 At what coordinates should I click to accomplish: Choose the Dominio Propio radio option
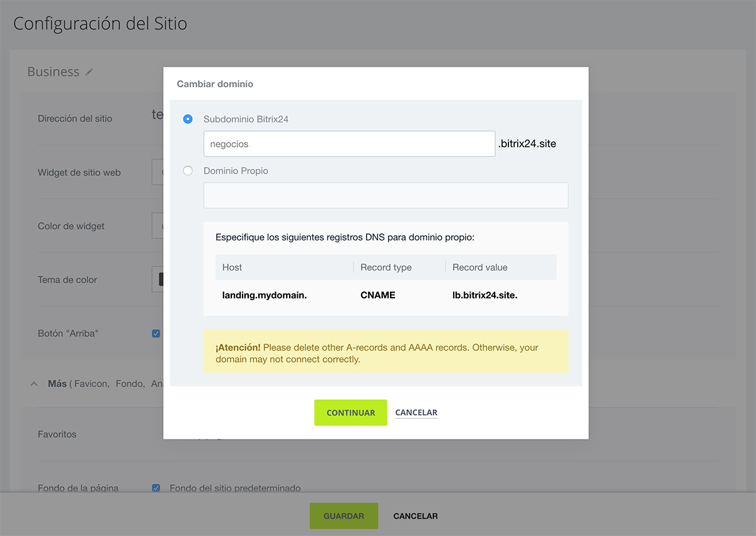pyautogui.click(x=188, y=171)
